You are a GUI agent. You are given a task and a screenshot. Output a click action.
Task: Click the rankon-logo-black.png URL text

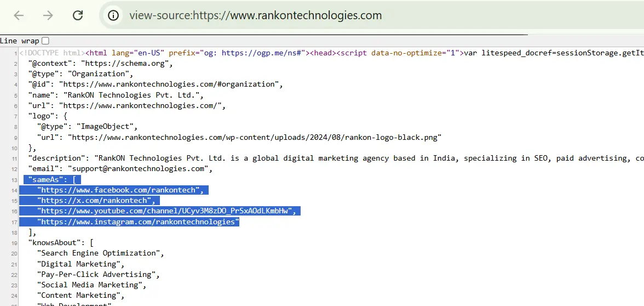coord(255,137)
